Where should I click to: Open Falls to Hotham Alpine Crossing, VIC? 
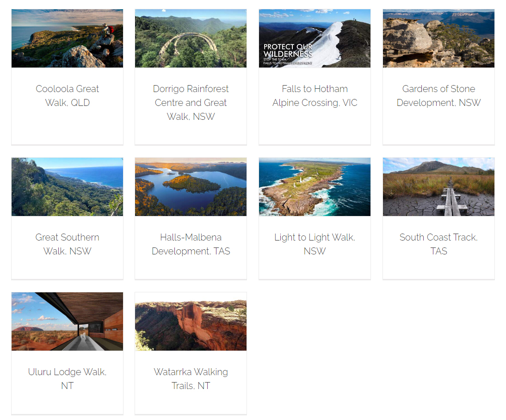pyautogui.click(x=315, y=95)
